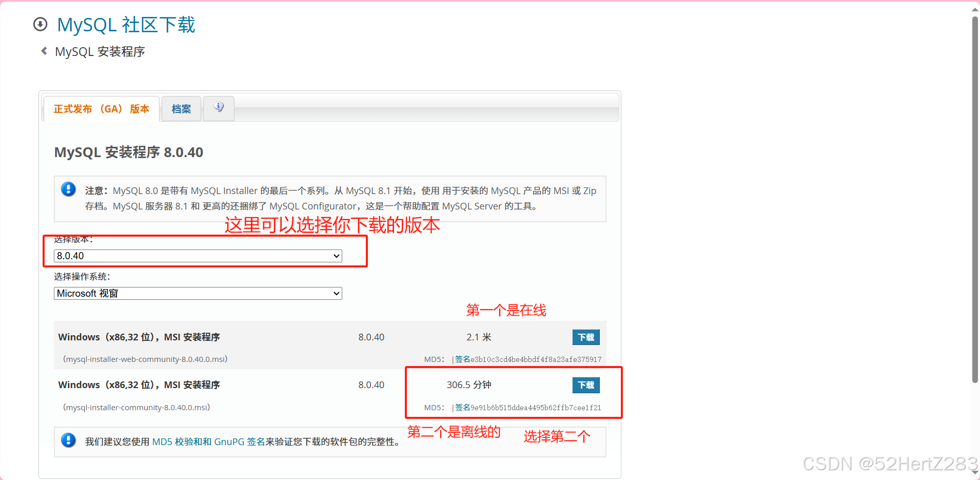Open the Microsoft 视窗 operating system dropdown
The height and width of the screenshot is (480, 980).
click(x=198, y=293)
